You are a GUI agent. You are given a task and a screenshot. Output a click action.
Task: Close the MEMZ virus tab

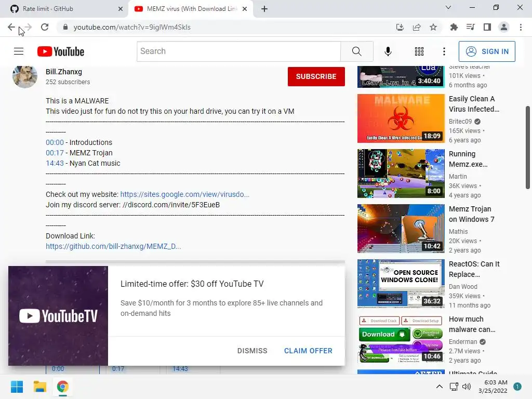coord(245,9)
